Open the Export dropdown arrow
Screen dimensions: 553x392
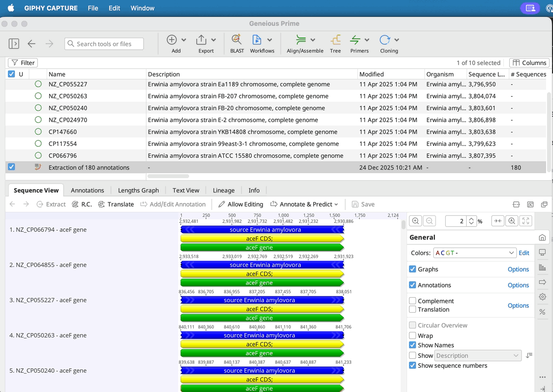point(213,40)
